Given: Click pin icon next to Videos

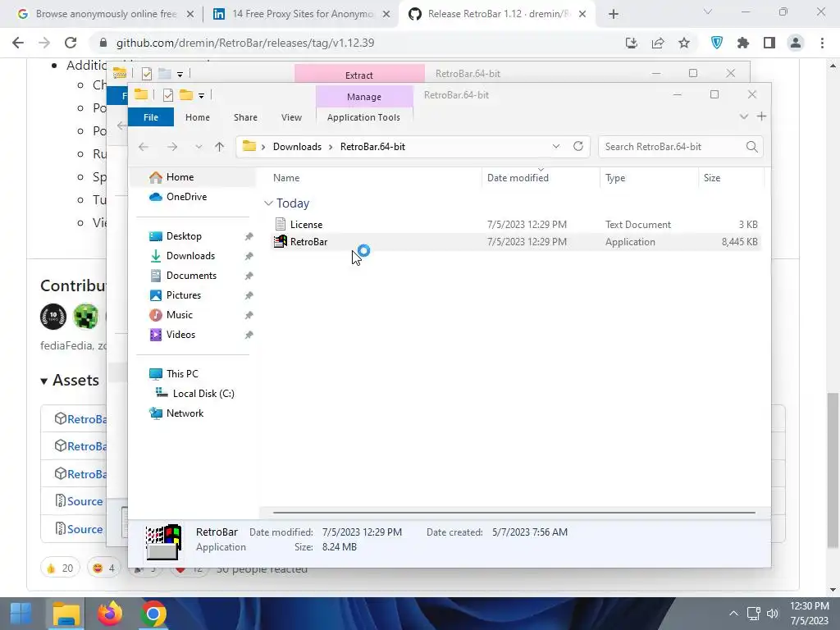Looking at the screenshot, I should pyautogui.click(x=249, y=335).
